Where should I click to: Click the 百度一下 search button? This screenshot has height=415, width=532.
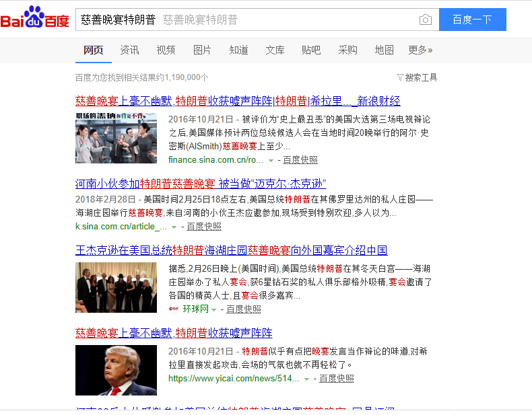(x=472, y=20)
